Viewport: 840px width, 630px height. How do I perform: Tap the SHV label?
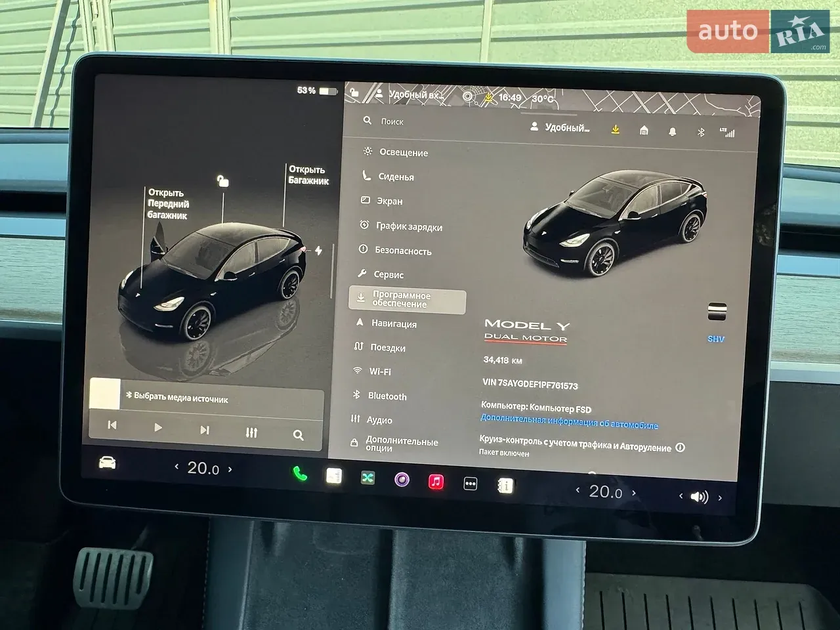coord(716,339)
